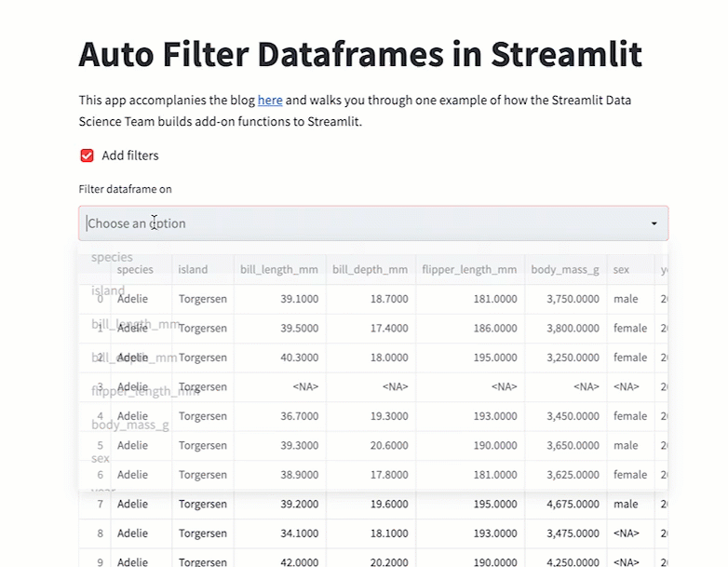Click body mass value 3,750.0000
The width and height of the screenshot is (728, 567).
click(x=565, y=299)
